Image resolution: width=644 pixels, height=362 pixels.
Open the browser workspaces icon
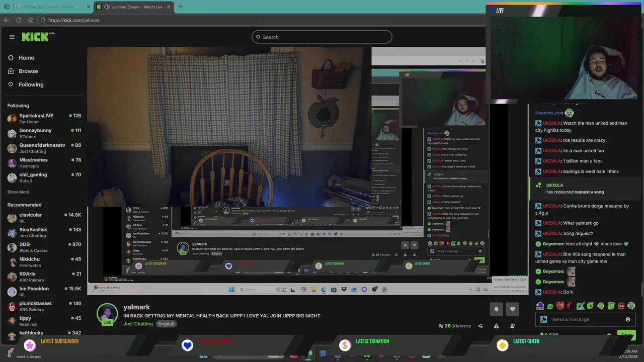[x=7, y=7]
